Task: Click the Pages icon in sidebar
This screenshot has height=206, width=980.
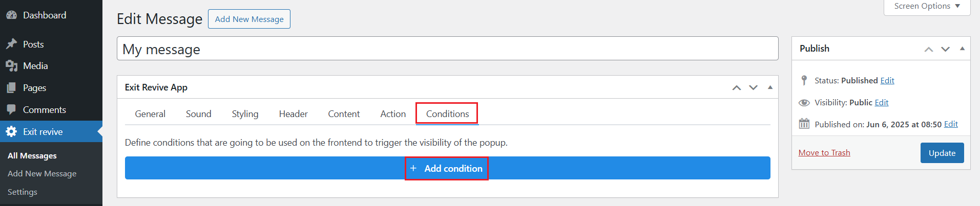Action: [11, 88]
